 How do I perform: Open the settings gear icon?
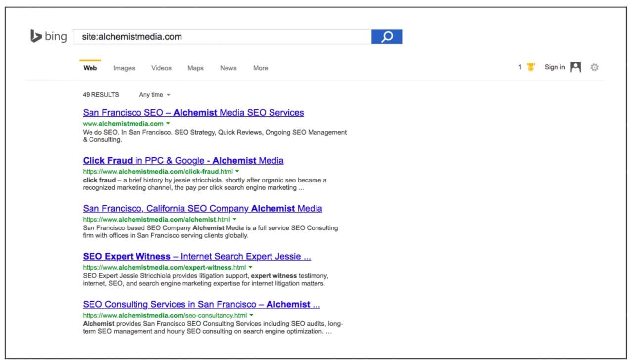(x=594, y=67)
